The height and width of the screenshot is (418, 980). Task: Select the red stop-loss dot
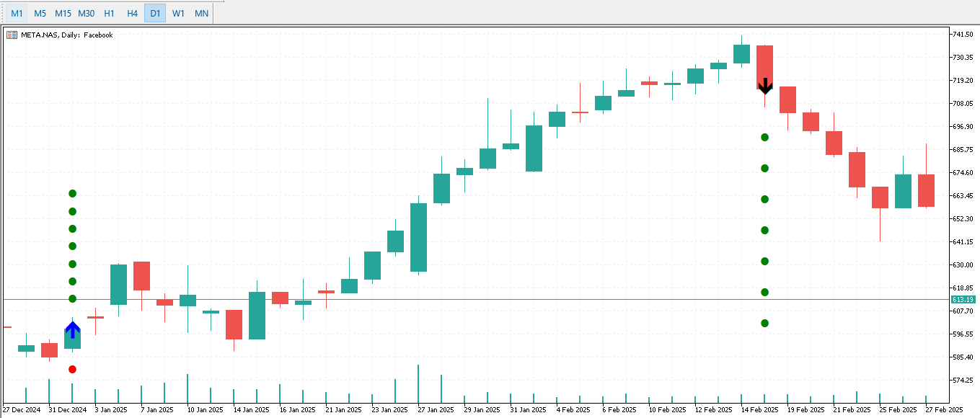point(72,369)
